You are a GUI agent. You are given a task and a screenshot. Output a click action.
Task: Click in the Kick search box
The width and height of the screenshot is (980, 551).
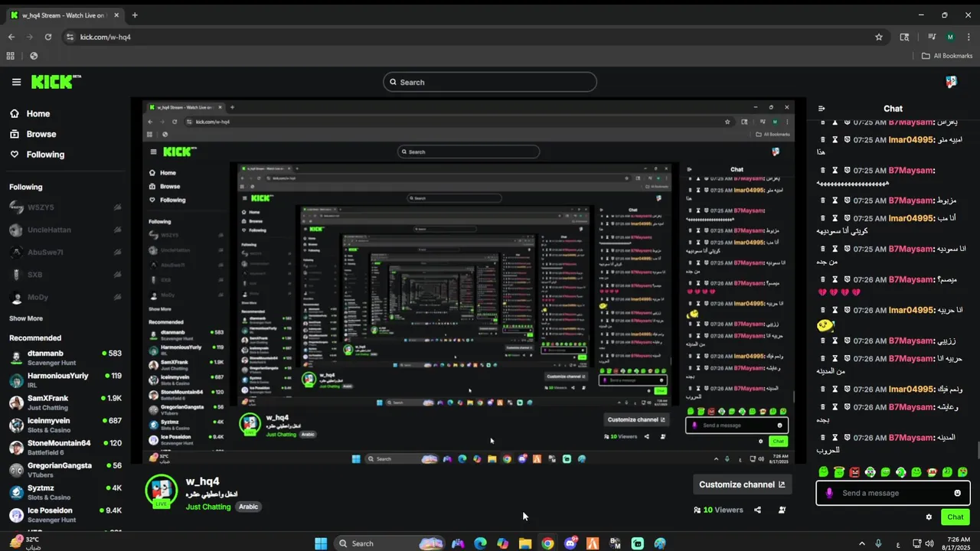point(490,82)
